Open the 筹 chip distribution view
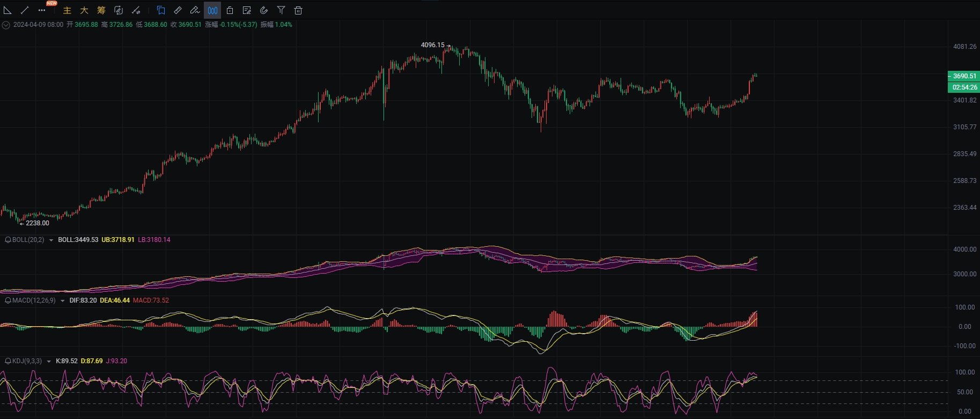The height and width of the screenshot is (419, 980). 101,10
